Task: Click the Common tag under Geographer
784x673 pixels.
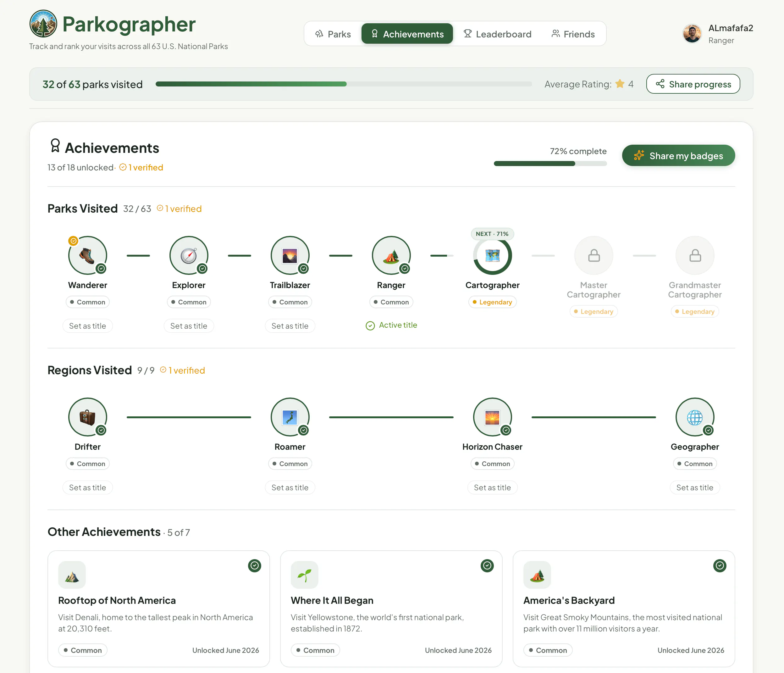Action: (695, 464)
